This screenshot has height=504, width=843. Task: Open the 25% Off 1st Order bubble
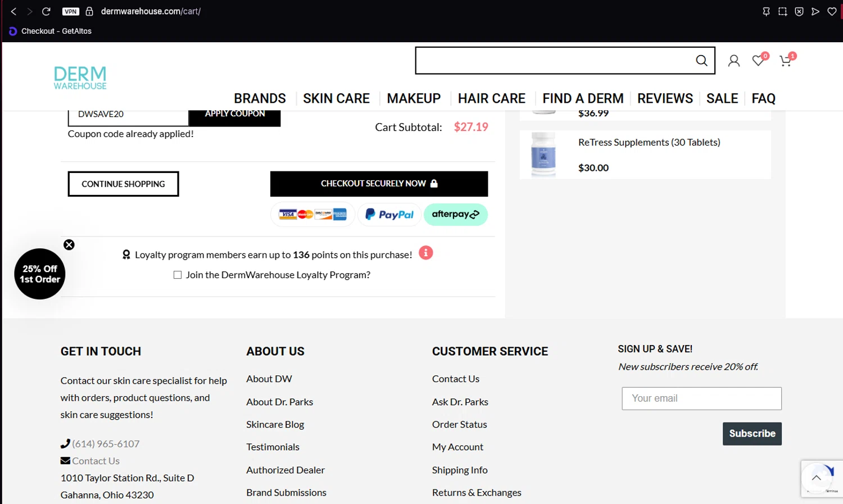click(40, 274)
